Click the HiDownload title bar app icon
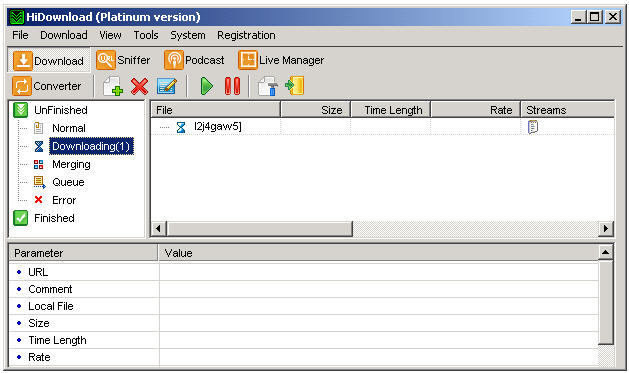Viewport: 629px width, 373px height. coord(17,17)
